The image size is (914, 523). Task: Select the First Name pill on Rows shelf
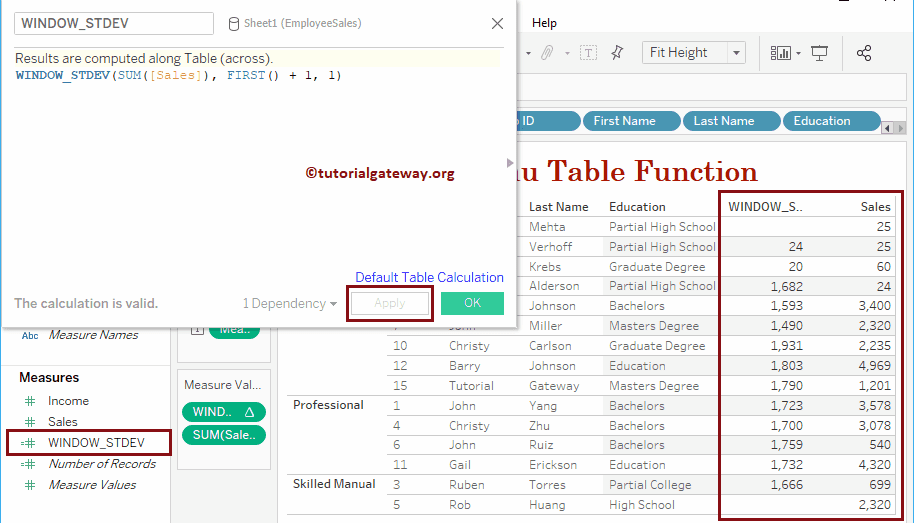(x=631, y=121)
